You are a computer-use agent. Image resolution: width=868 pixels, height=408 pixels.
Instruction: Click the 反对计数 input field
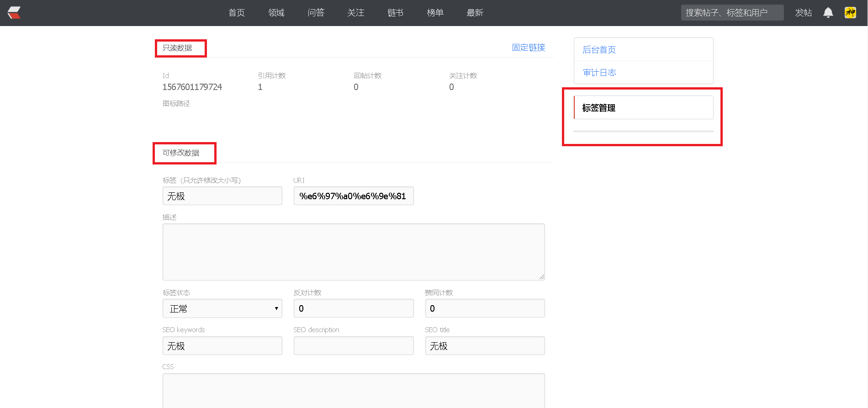(354, 308)
